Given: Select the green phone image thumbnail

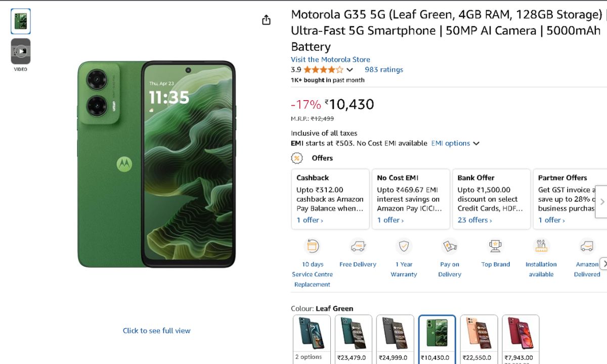Looking at the screenshot, I should [x=21, y=21].
